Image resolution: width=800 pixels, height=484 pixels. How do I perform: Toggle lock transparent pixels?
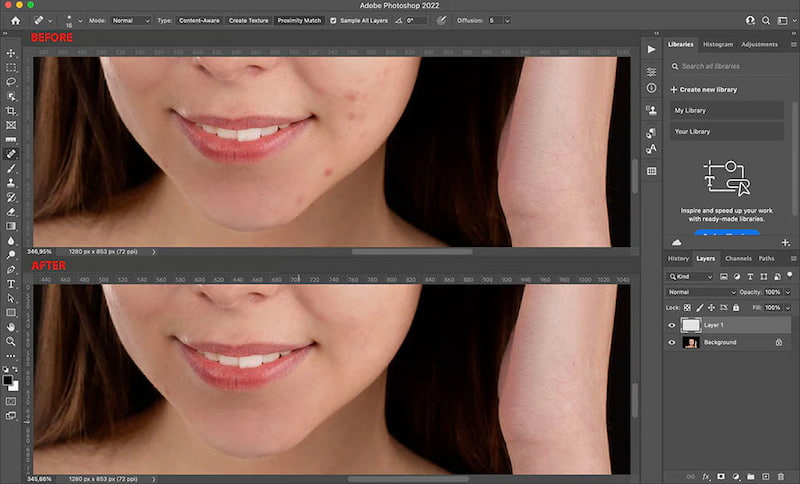pos(687,308)
